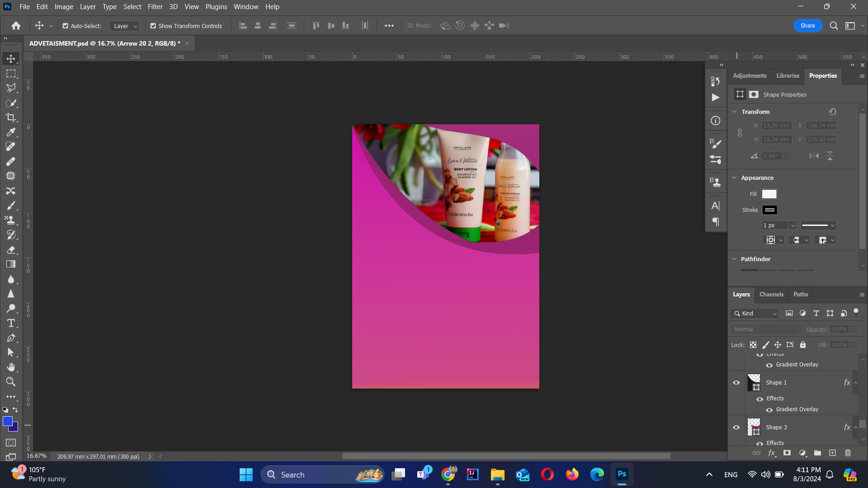Open the stroke line style dropdown
Viewport: 868px width, 488px height.
click(x=818, y=225)
